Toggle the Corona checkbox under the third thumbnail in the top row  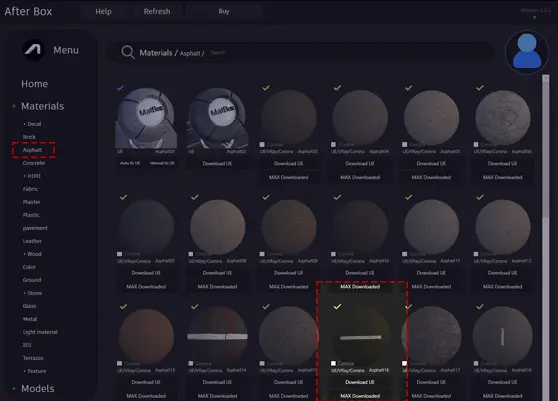(x=262, y=144)
